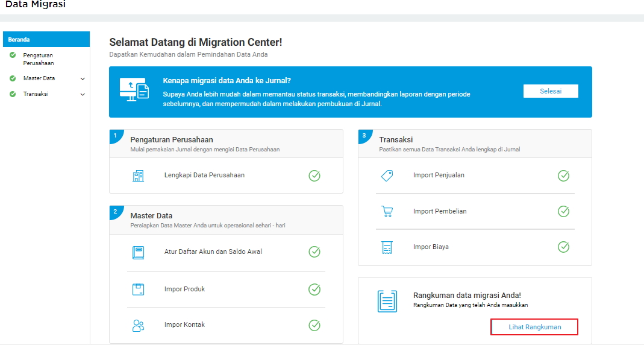Click 'Dapatkan Kemudahan dalam Pemindahan Data Anda' subtitle
This screenshot has width=644, height=345.
click(x=189, y=54)
